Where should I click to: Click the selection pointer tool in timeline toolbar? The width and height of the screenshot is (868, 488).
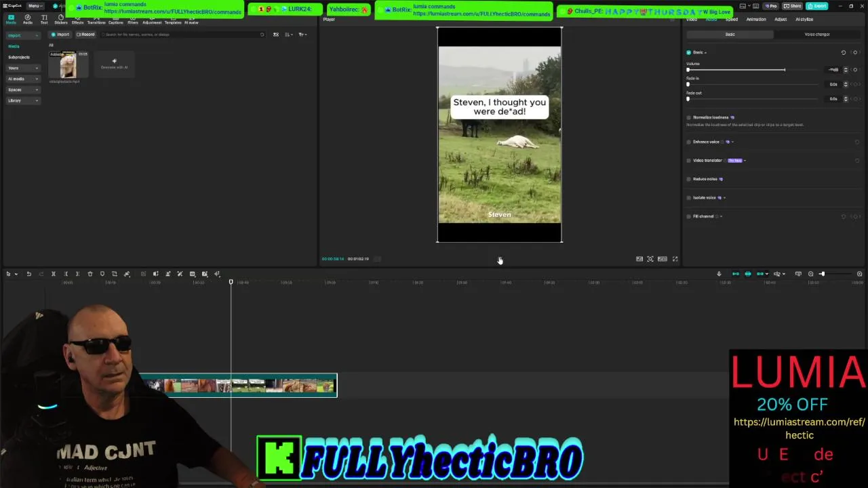pyautogui.click(x=8, y=274)
